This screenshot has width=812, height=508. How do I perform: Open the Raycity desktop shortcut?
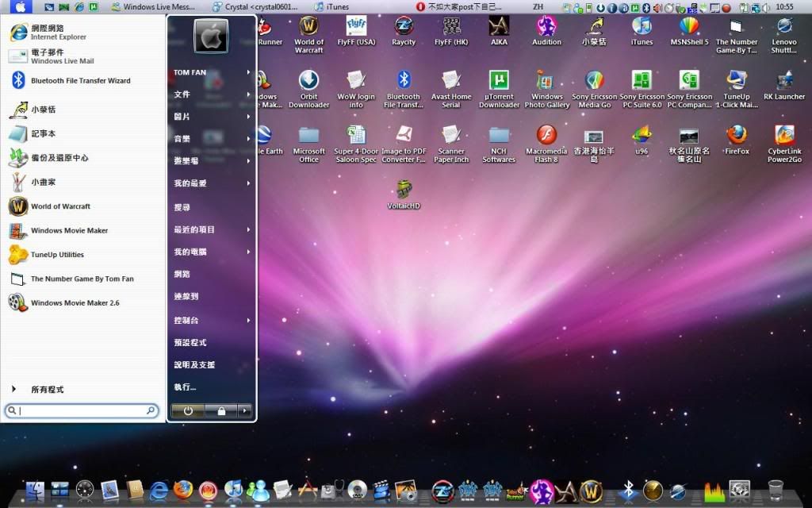[x=404, y=30]
